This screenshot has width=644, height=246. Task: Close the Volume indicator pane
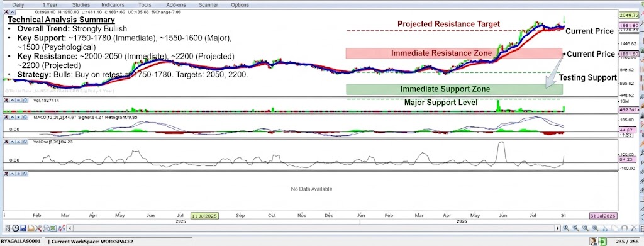pyautogui.click(x=6, y=100)
